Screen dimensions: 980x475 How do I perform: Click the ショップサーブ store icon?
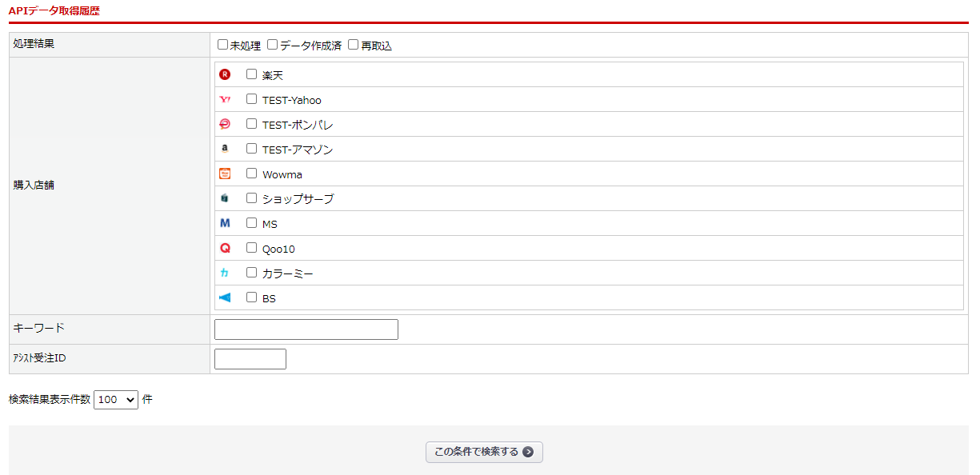coord(225,198)
